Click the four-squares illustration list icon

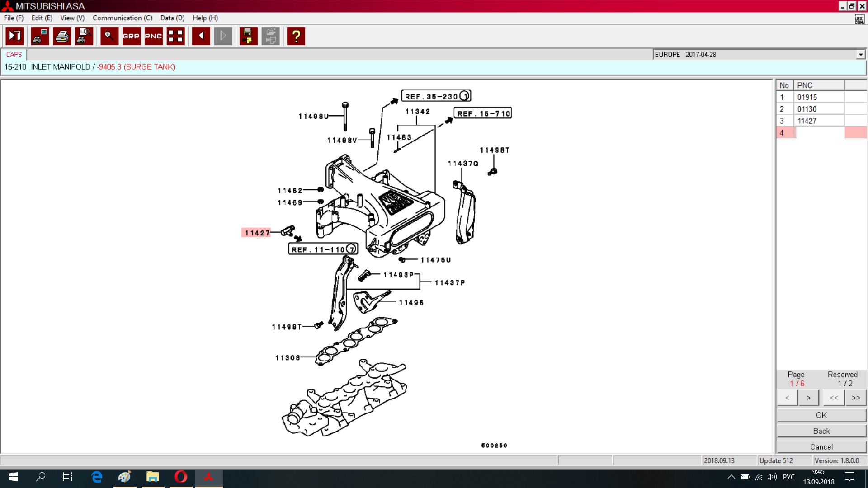pos(175,36)
